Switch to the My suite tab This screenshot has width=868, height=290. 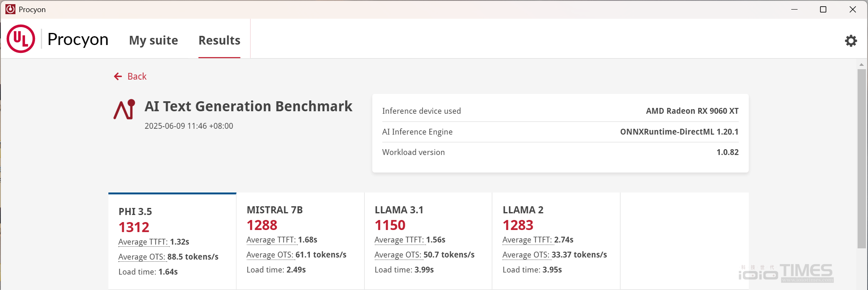click(x=153, y=40)
